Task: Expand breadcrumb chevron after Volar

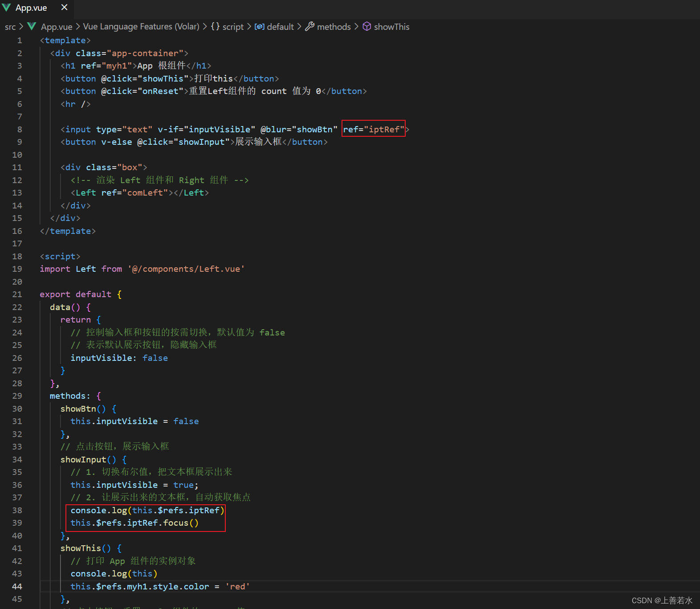Action: coord(205,27)
